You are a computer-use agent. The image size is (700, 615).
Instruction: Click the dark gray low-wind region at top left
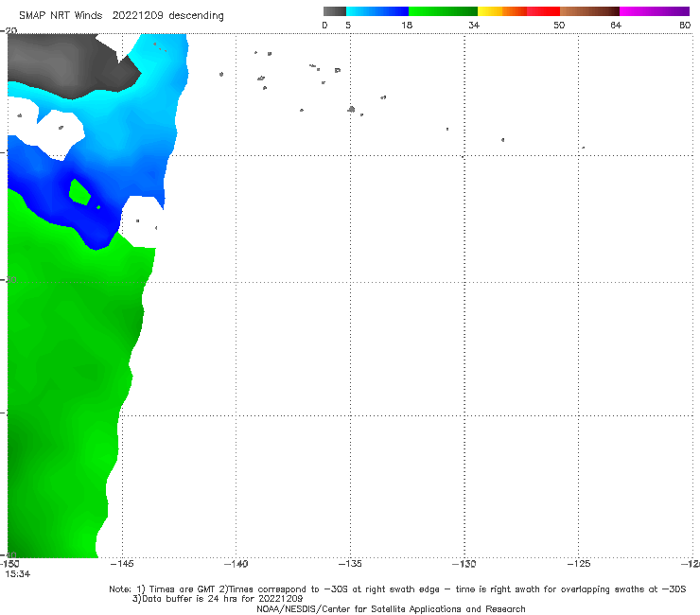click(67, 64)
